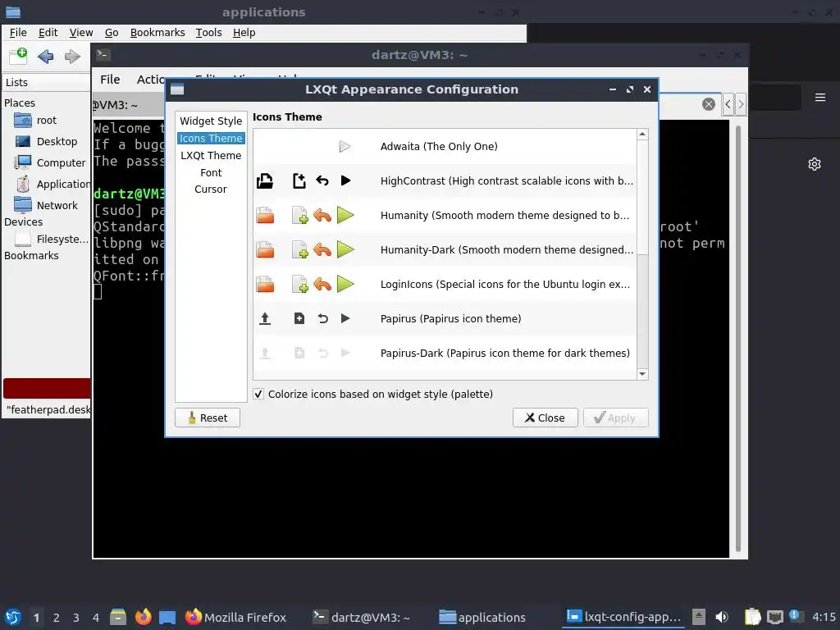Open the Edit menu in file manager
This screenshot has width=840, height=630.
[48, 33]
